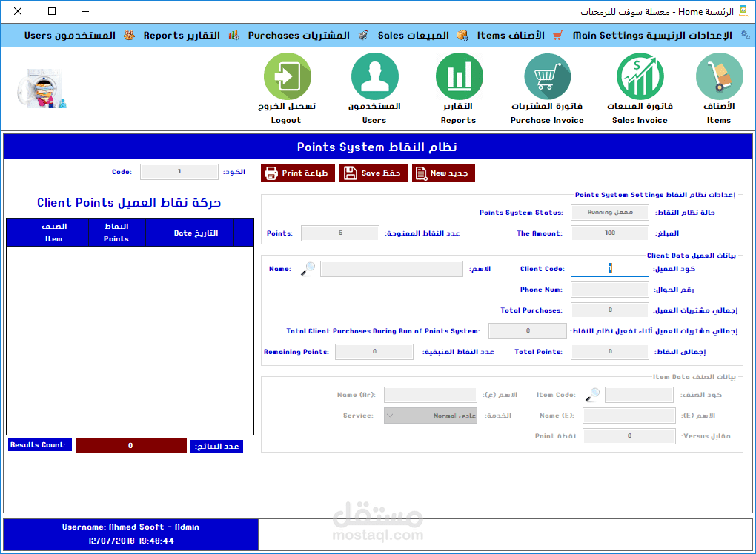Minimize the application window

(85, 11)
